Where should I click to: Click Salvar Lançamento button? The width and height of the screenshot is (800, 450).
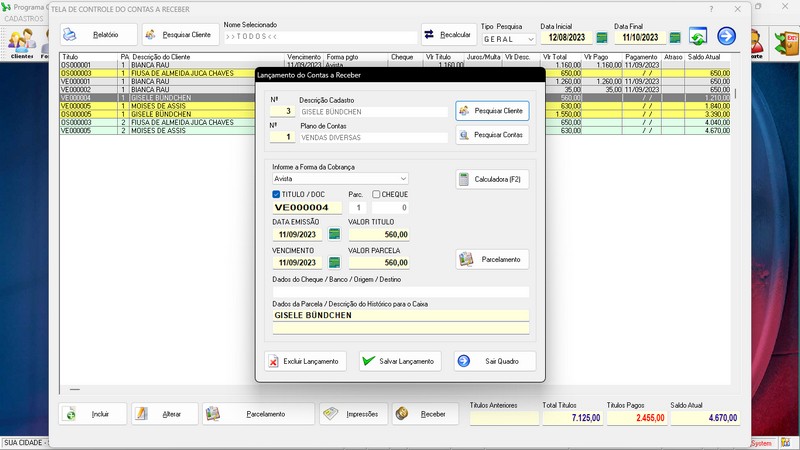(x=399, y=361)
